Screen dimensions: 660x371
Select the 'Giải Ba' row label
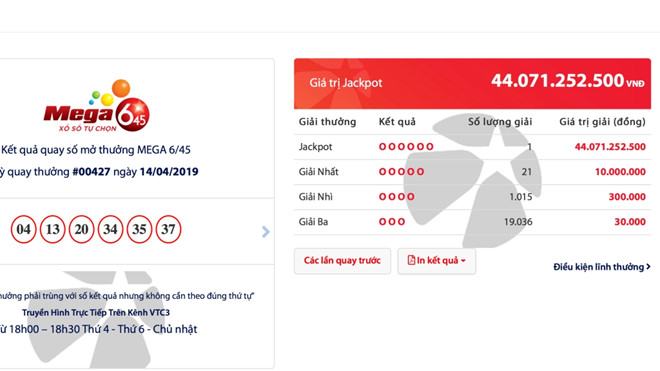[313, 222]
